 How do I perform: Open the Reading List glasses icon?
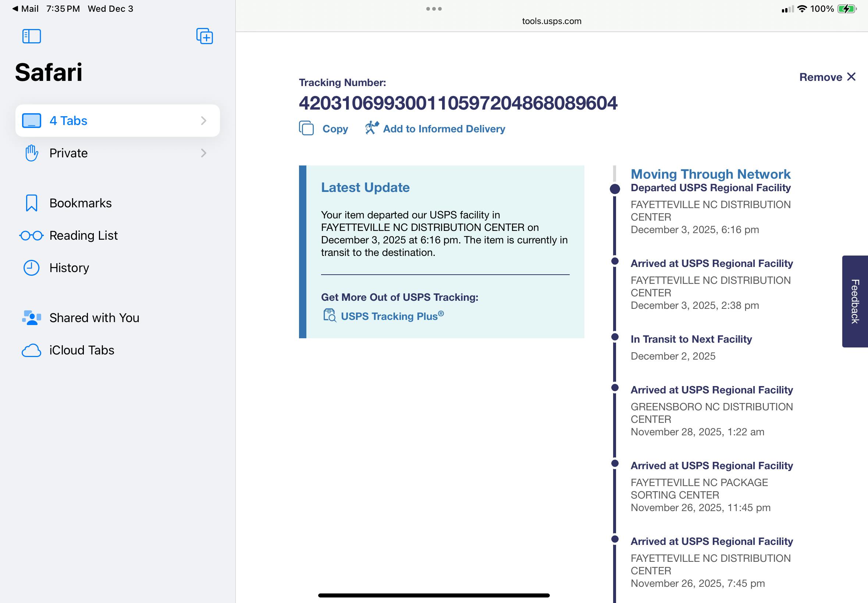point(31,236)
